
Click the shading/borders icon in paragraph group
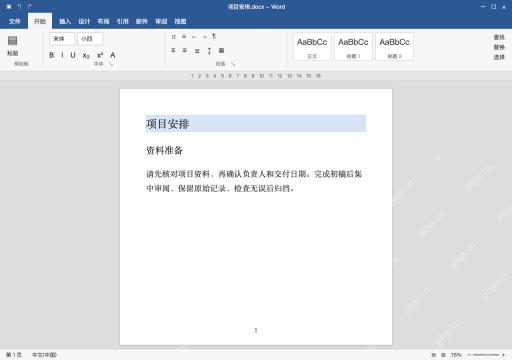[x=221, y=50]
